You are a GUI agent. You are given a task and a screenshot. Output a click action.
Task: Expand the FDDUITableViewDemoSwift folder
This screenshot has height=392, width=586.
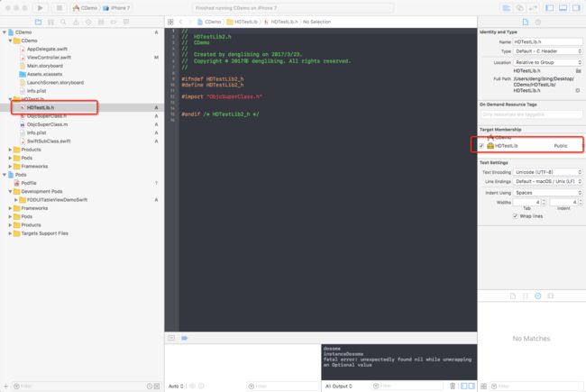pyautogui.click(x=16, y=200)
